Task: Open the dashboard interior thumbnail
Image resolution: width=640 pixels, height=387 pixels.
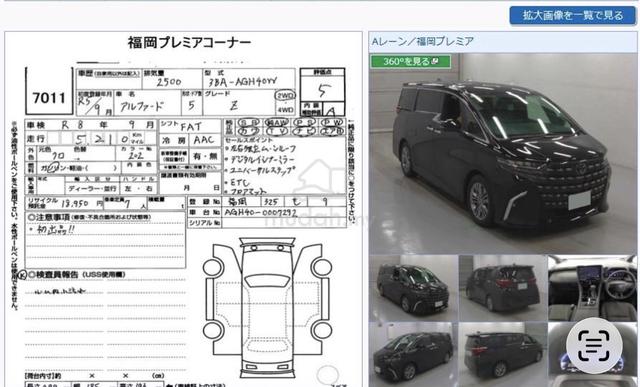Action: click(592, 288)
